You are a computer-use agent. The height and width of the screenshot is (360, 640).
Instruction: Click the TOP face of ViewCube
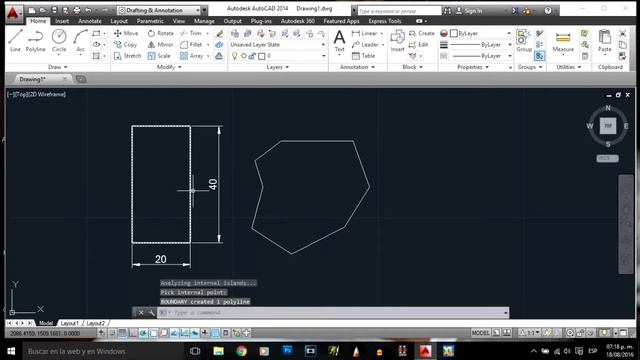608,126
